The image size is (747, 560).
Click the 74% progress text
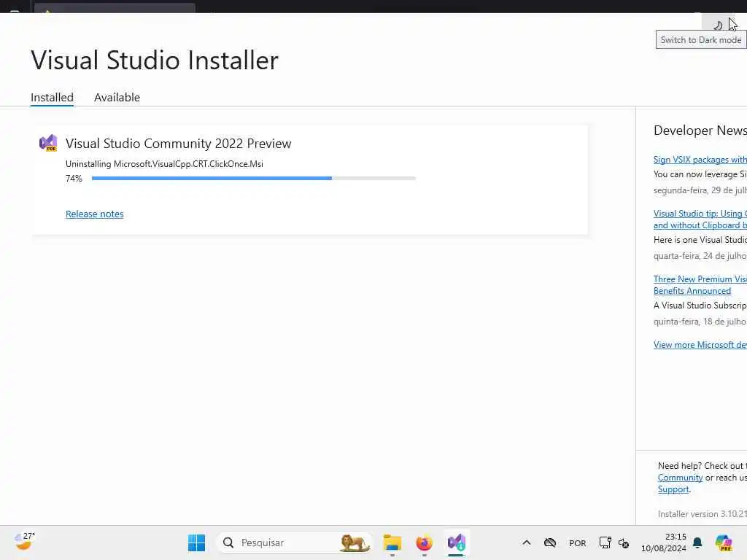(74, 178)
